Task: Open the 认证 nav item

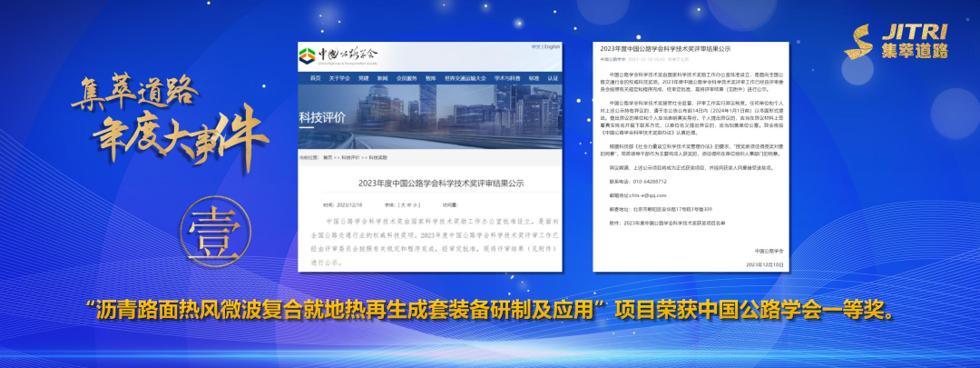Action: pos(554,78)
